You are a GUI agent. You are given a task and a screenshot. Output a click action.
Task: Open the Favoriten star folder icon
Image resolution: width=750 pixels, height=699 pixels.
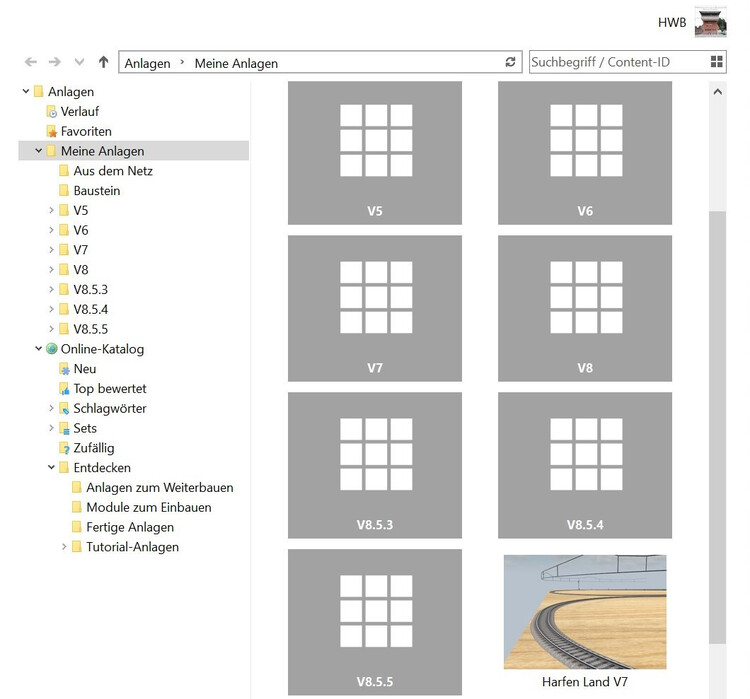(x=52, y=131)
